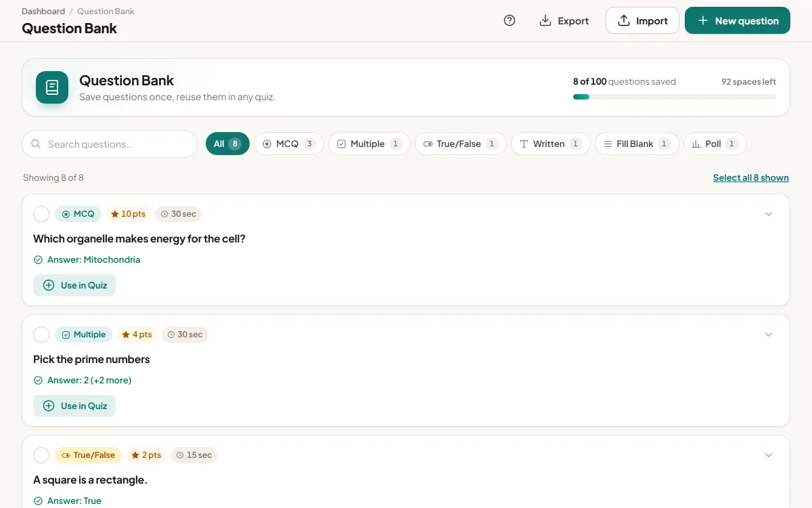Click the Answer: True checkmark icon
This screenshot has width=812, height=508.
coord(38,501)
